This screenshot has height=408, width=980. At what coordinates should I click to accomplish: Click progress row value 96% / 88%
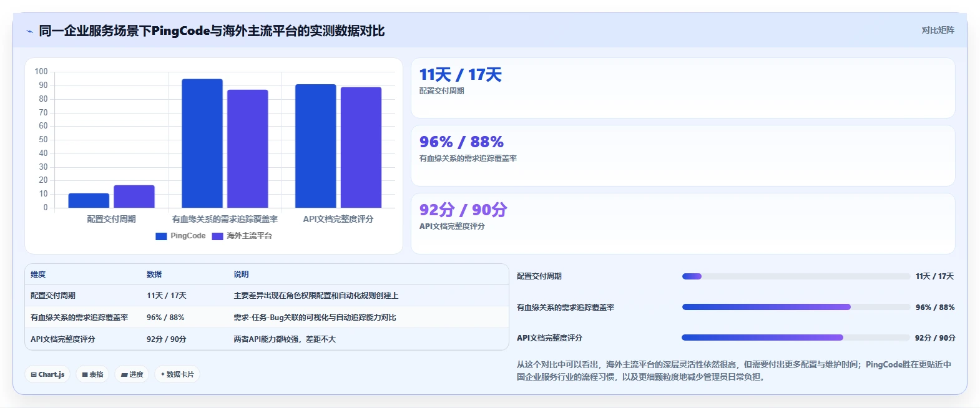[935, 308]
